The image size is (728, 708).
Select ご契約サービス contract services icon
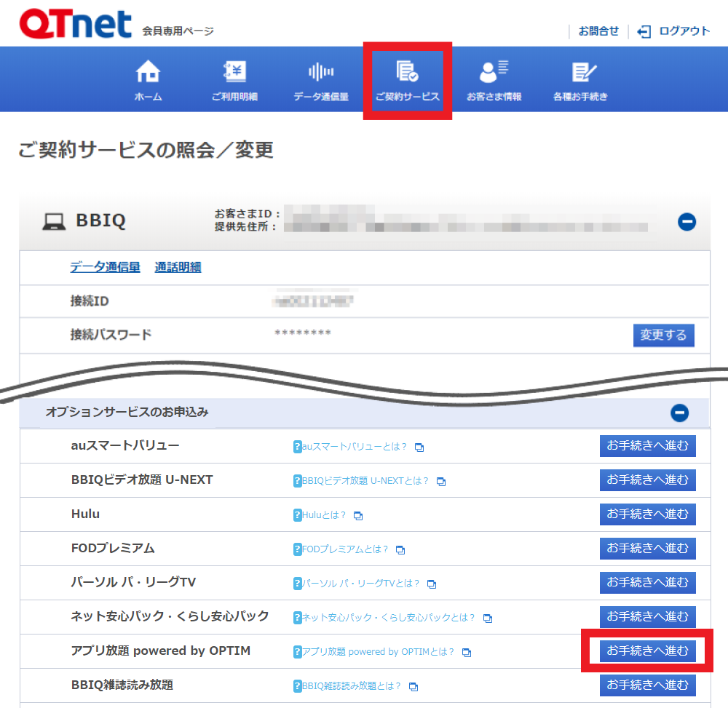(407, 73)
